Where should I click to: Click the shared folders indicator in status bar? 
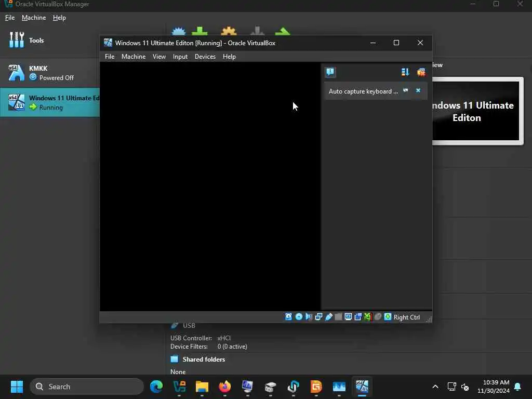pos(338,317)
